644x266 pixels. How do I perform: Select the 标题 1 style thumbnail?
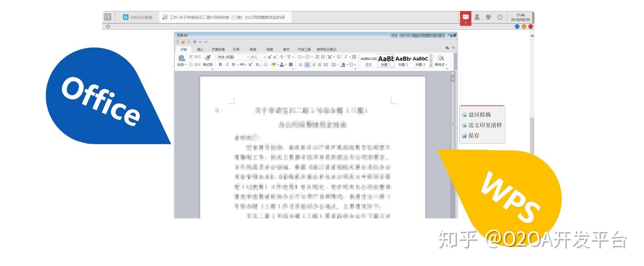click(x=387, y=60)
